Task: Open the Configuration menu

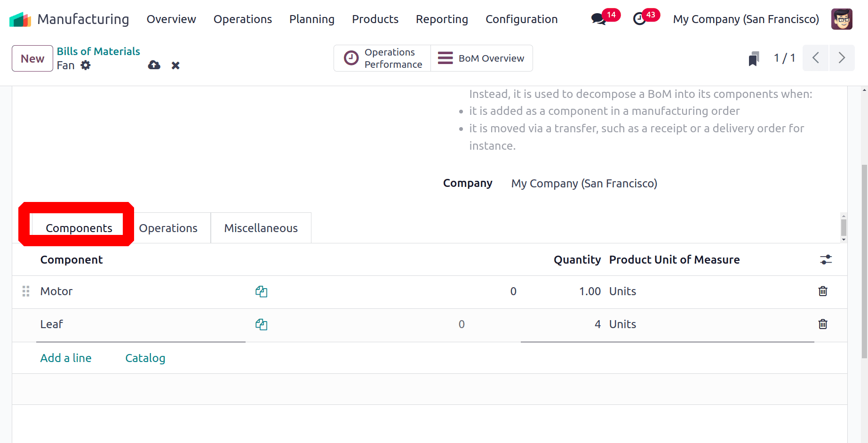Action: pyautogui.click(x=521, y=19)
